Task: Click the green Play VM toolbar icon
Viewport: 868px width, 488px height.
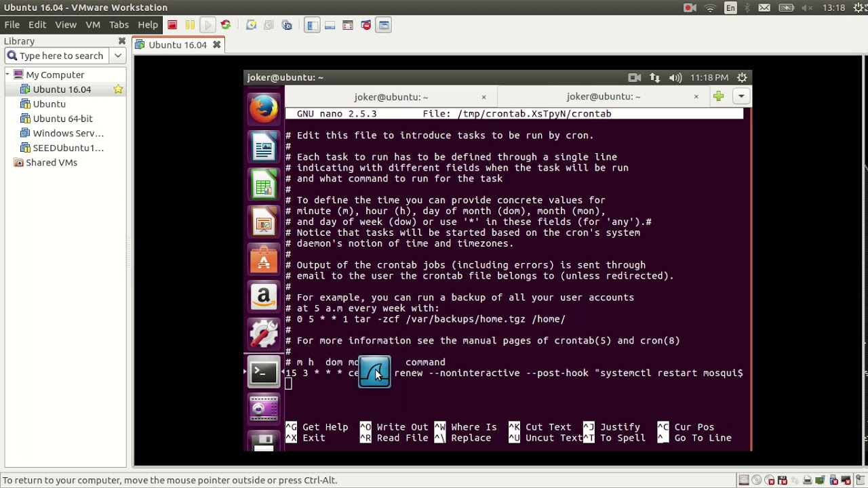Action: point(208,25)
